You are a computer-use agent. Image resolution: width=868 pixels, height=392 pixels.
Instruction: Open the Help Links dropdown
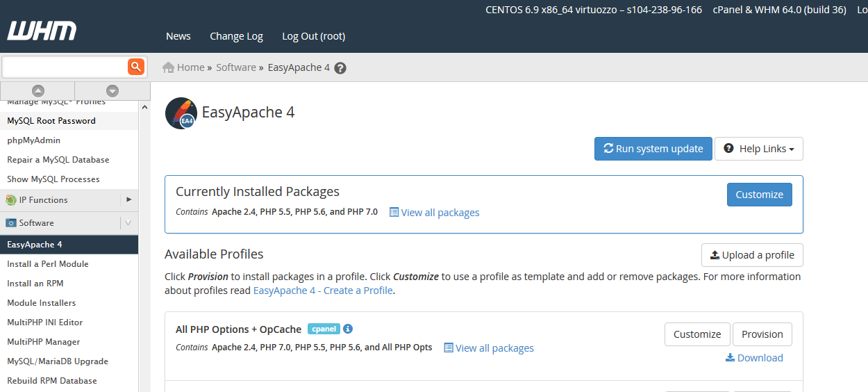point(759,149)
